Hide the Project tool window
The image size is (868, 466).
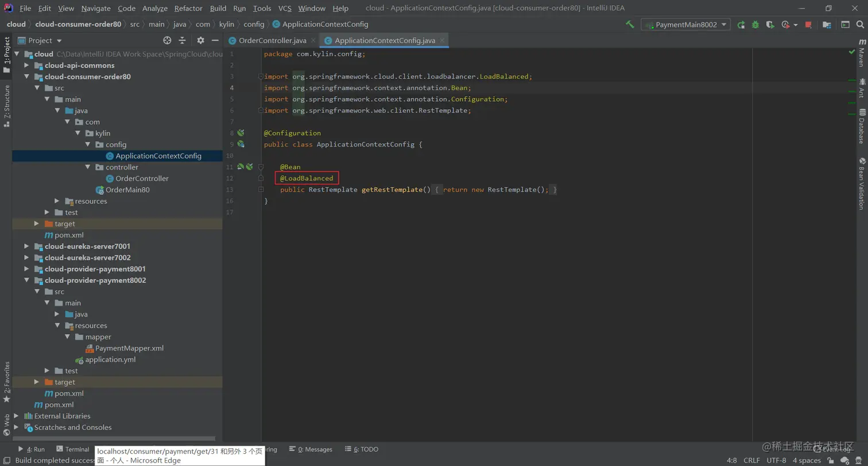(215, 40)
